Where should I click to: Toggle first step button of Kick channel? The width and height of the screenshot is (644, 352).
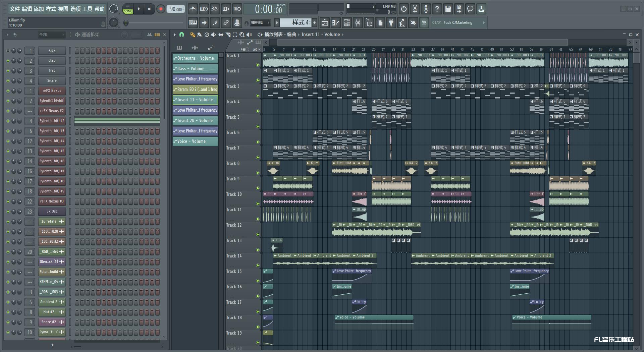coord(77,51)
